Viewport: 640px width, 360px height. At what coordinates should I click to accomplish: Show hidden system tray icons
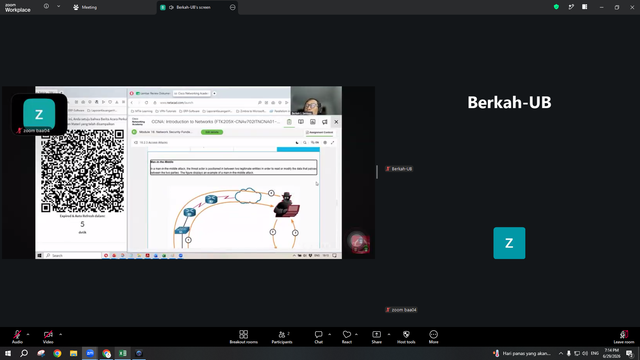point(561,353)
